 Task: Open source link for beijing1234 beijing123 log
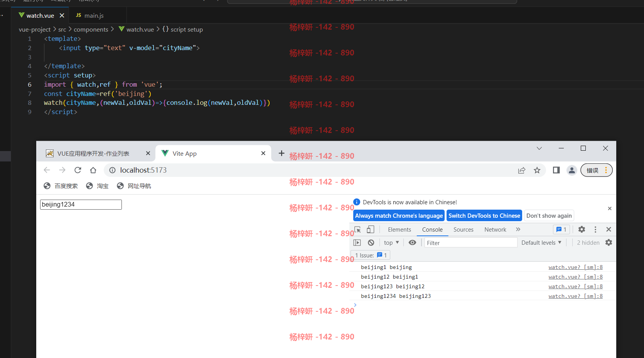575,296
